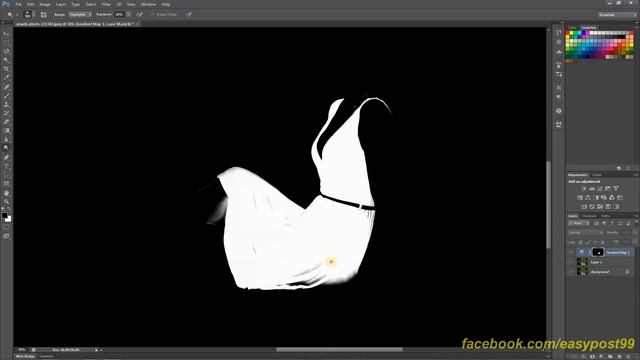Screen dimensions: 640x360
Task: Open the Essentials workspace dropdown
Action: point(617,14)
